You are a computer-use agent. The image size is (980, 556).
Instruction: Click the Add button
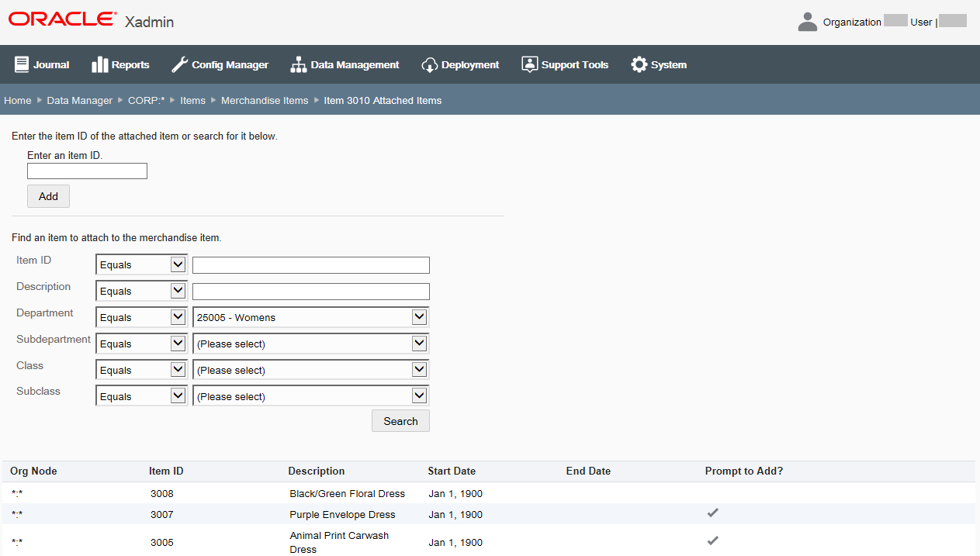pyautogui.click(x=48, y=196)
